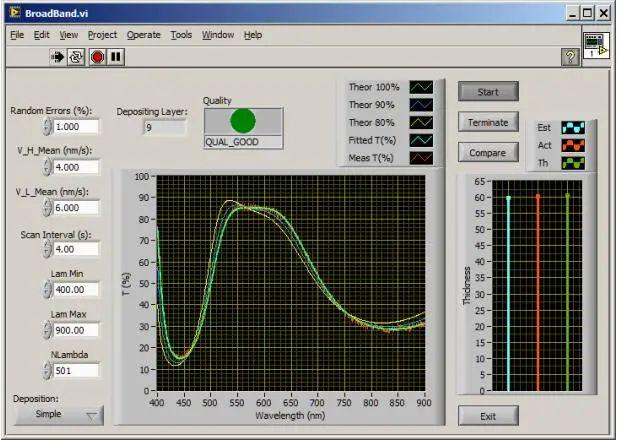This screenshot has width=618, height=441.
Task: Click the Random Errors field showing 1.000
Action: pyautogui.click(x=76, y=127)
